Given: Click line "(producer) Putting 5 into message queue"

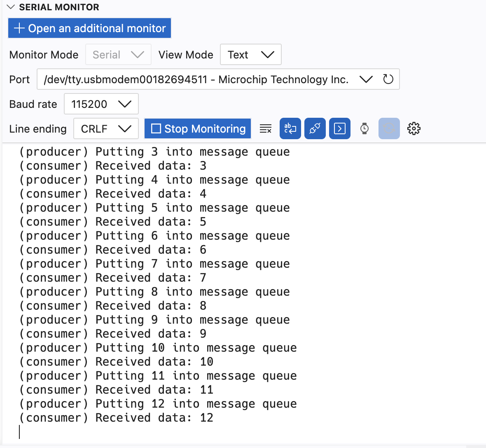Looking at the screenshot, I should tap(154, 208).
